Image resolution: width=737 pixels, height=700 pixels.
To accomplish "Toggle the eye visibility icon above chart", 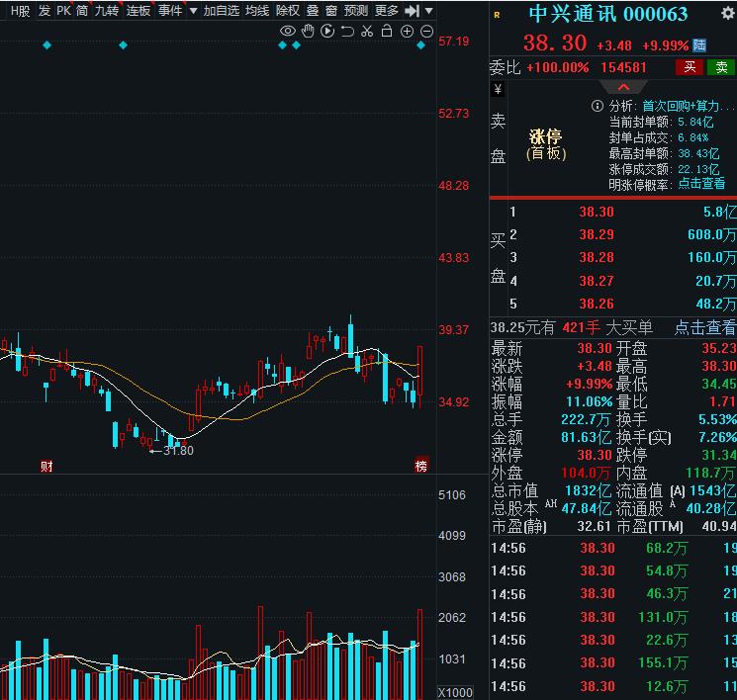I will pos(288,32).
